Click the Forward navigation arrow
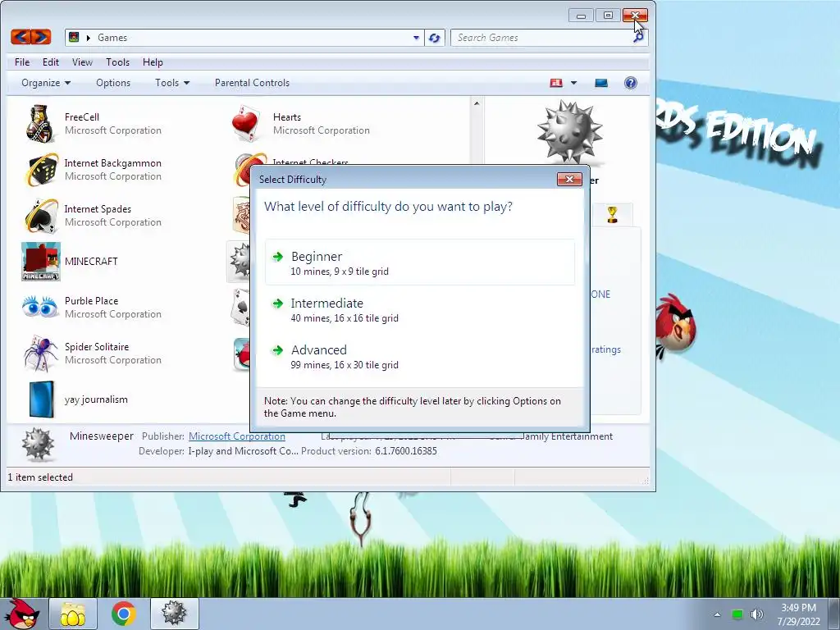Screen dimensions: 840x630 pos(41,37)
